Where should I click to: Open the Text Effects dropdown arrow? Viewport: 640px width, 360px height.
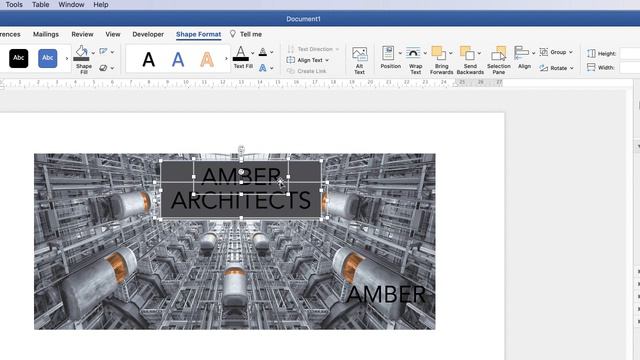click(272, 68)
